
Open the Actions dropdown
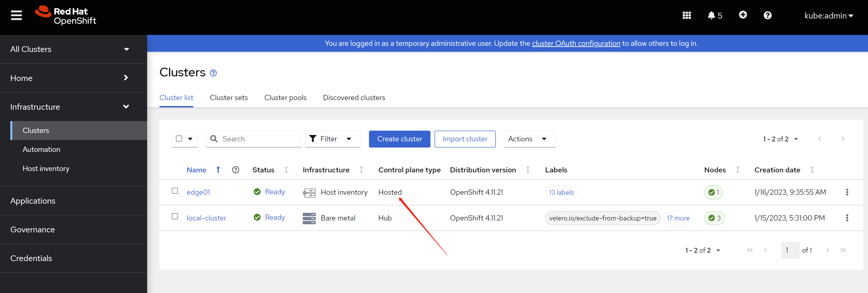(529, 139)
